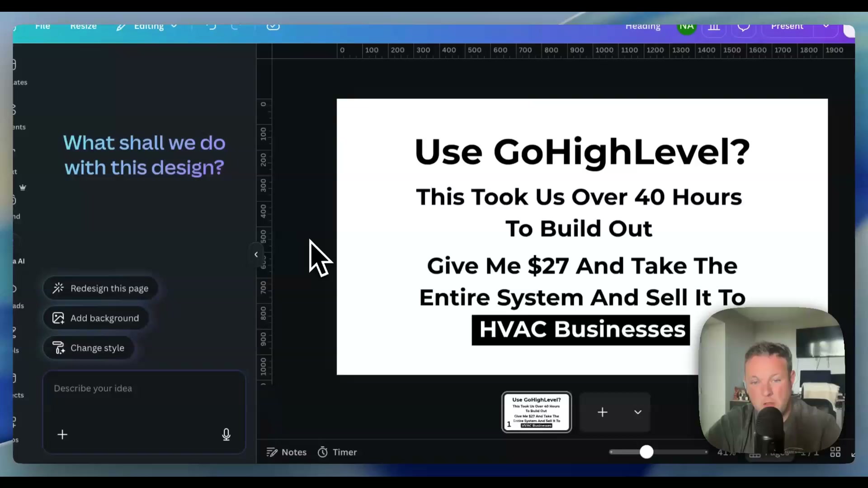Screen dimensions: 868x488
Task: Select the page 1 thumbnail
Action: tap(537, 412)
